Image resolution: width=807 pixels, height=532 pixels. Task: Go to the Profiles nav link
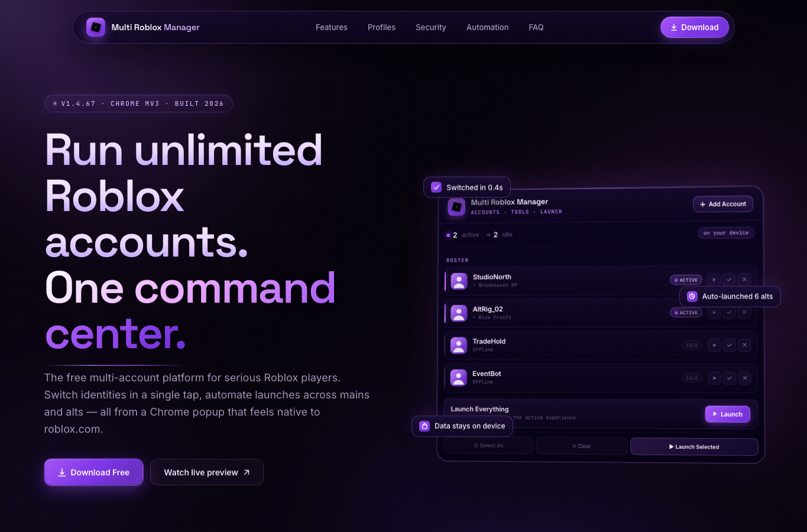point(381,27)
